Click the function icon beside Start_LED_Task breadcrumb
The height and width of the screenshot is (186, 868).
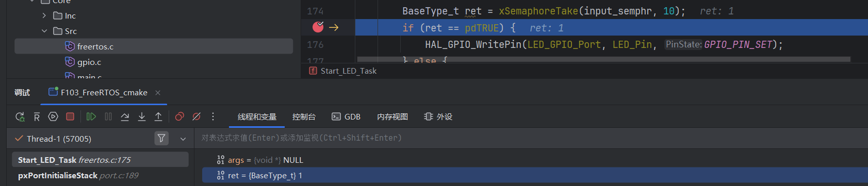(313, 71)
